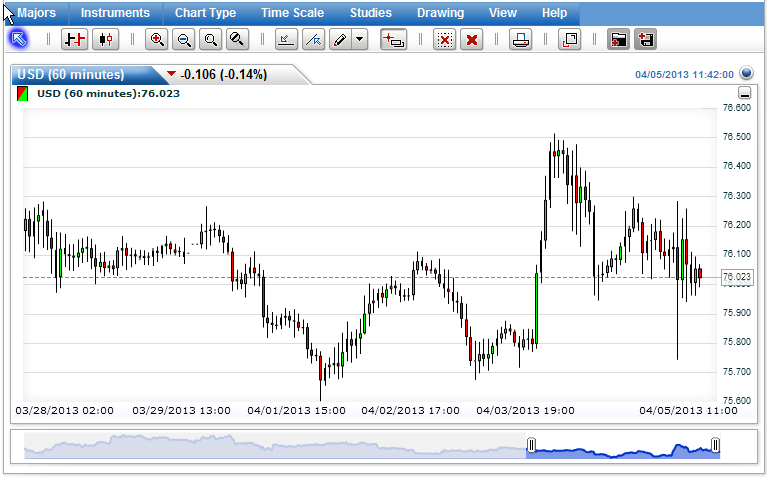Image resolution: width=775 pixels, height=490 pixels.
Task: Open the Instruments menu
Action: 115,13
